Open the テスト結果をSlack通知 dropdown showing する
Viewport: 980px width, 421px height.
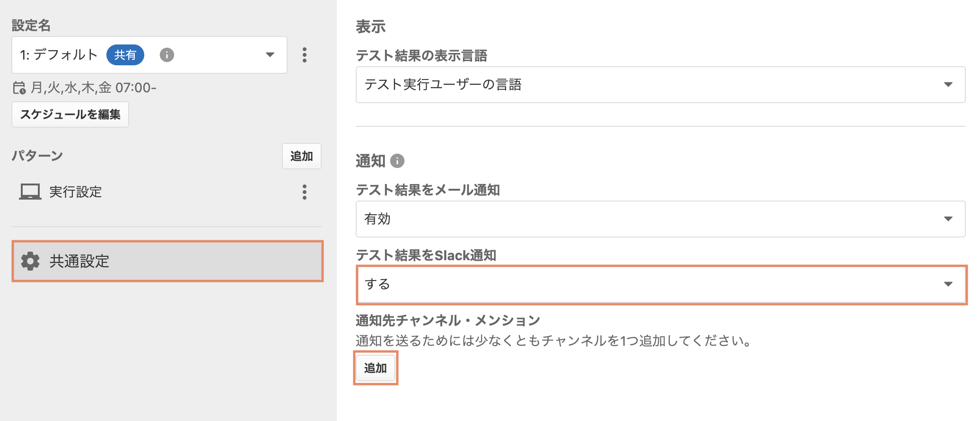[660, 284]
